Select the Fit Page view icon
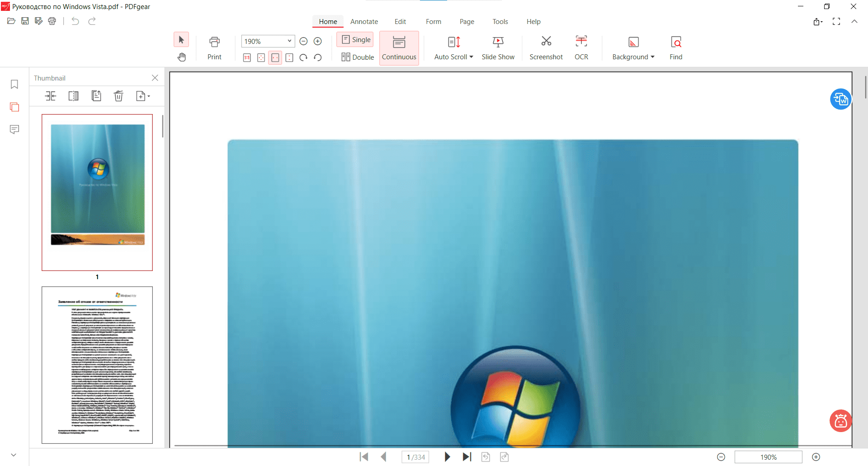This screenshot has height=466, width=868. 261,57
